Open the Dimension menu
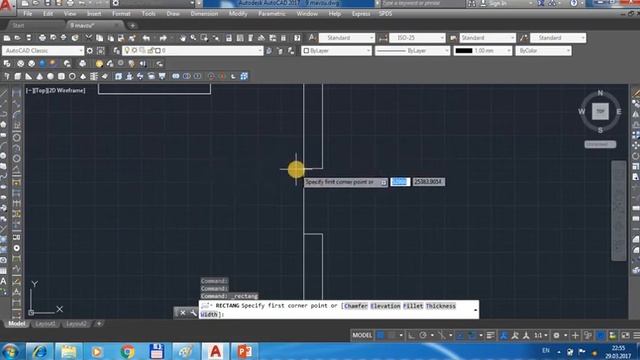Image resolution: width=640 pixels, height=360 pixels. 204,14
